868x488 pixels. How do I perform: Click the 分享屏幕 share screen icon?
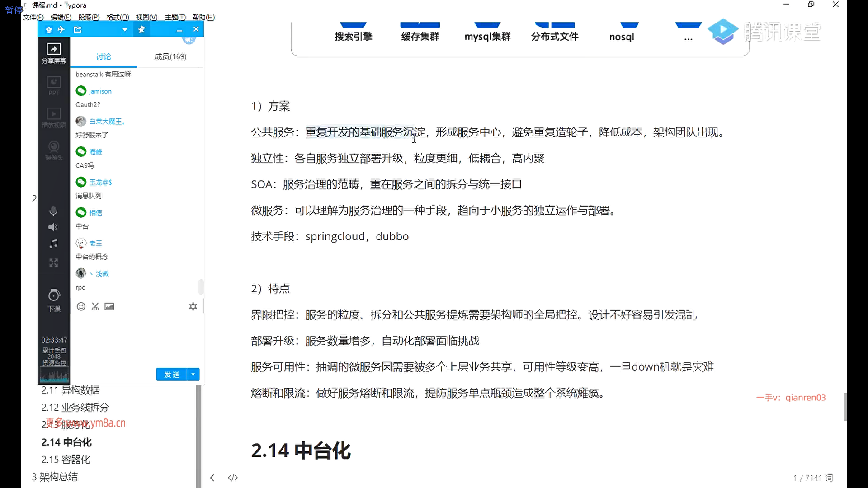tap(54, 49)
